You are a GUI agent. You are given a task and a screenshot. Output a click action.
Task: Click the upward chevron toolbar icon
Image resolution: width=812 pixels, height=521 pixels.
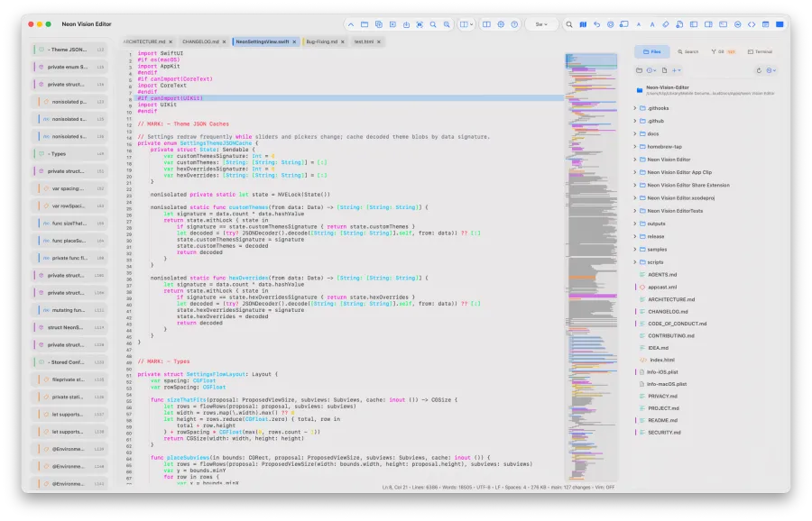click(x=351, y=24)
